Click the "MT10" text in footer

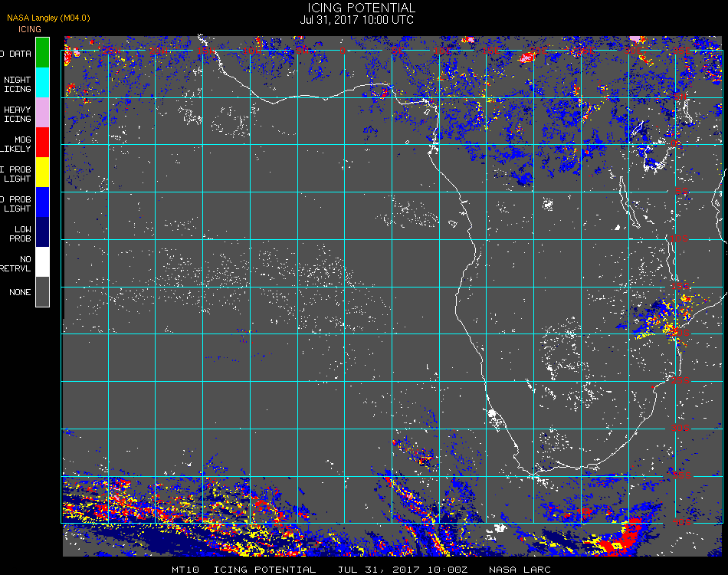185,570
